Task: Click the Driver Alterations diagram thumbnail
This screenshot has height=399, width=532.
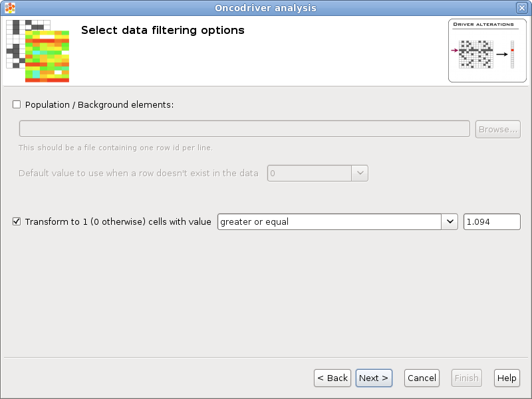Action: [x=487, y=51]
